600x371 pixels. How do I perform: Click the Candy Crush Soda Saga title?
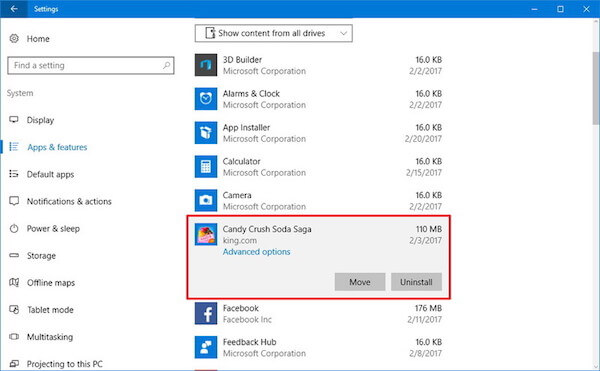click(x=267, y=229)
